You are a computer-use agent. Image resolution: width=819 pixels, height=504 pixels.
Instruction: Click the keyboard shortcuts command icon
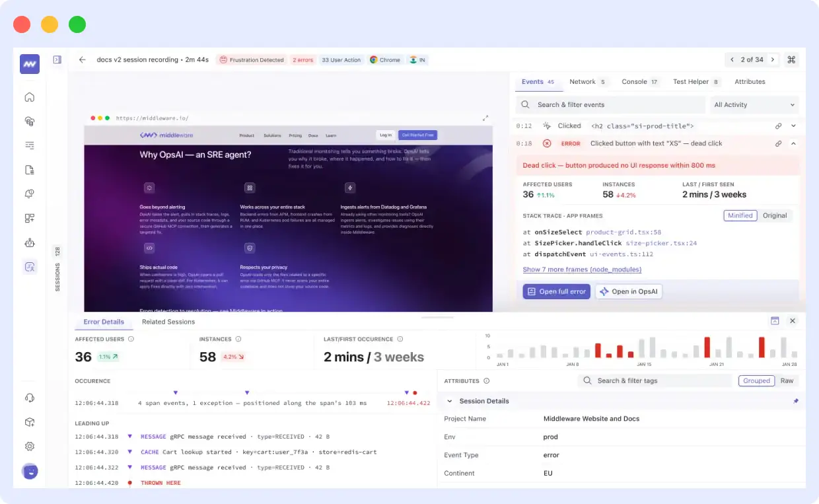(x=791, y=59)
